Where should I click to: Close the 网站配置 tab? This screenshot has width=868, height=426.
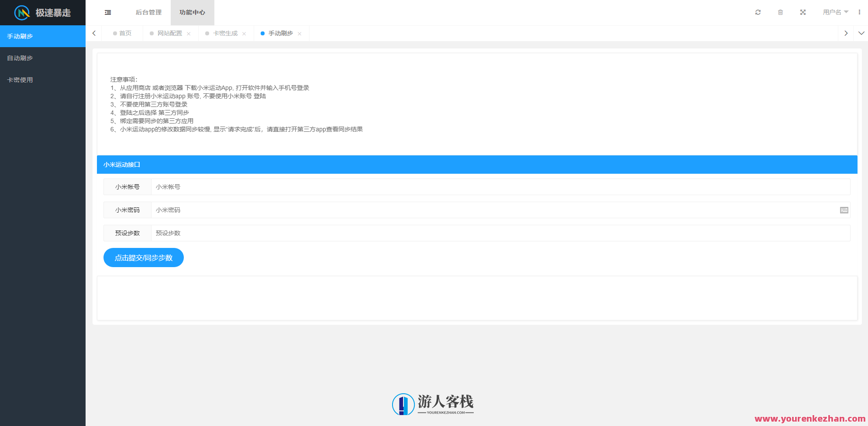click(x=189, y=33)
